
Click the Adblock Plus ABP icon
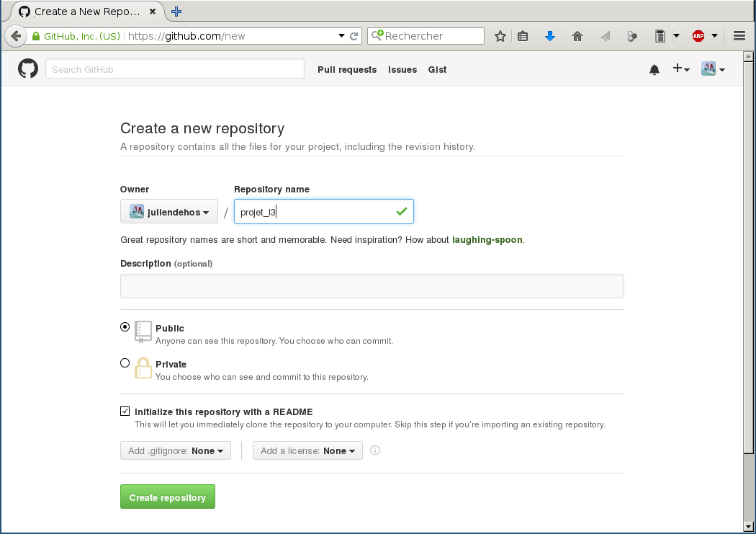click(x=698, y=36)
